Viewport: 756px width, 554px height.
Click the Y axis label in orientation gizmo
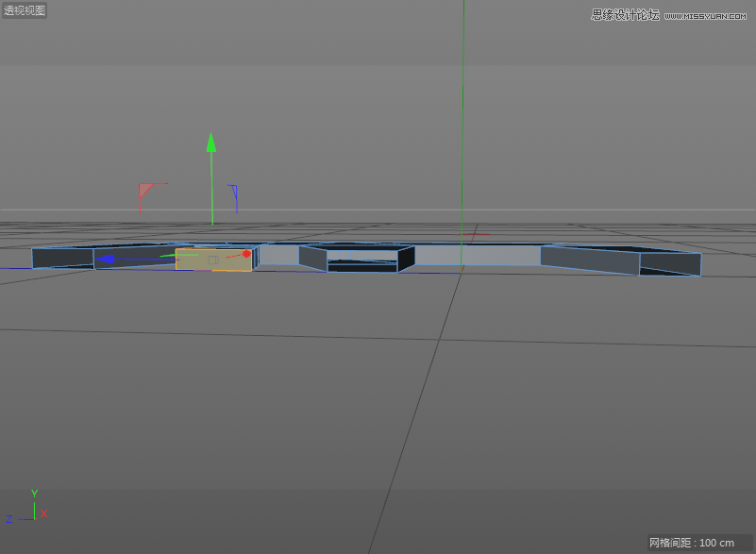[36, 493]
